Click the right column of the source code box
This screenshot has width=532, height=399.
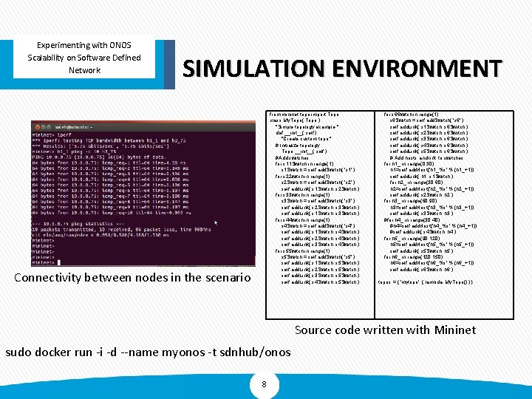pyautogui.click(x=444, y=214)
